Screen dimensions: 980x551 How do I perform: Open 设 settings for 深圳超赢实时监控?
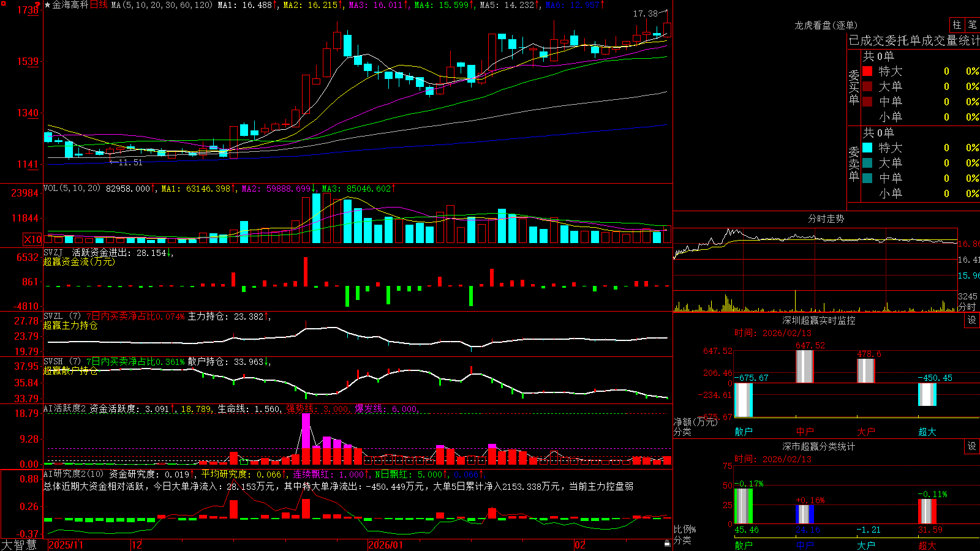pos(972,320)
